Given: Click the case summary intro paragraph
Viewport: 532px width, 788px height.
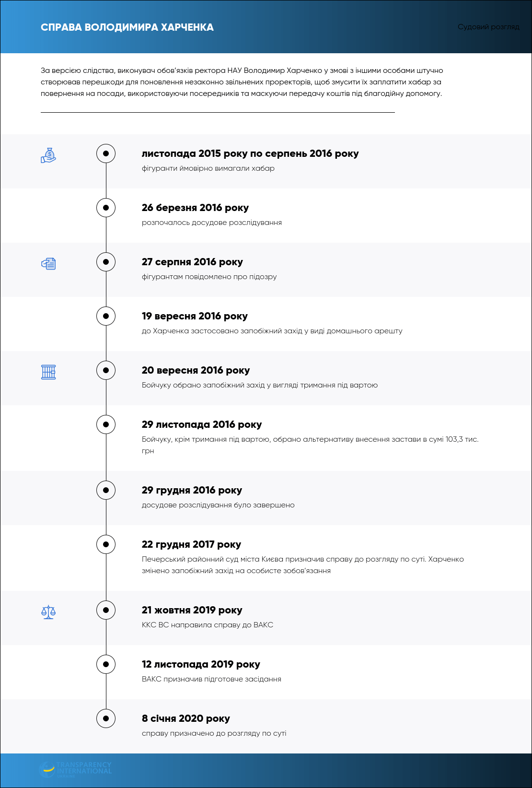Looking at the screenshot, I should tap(242, 82).
